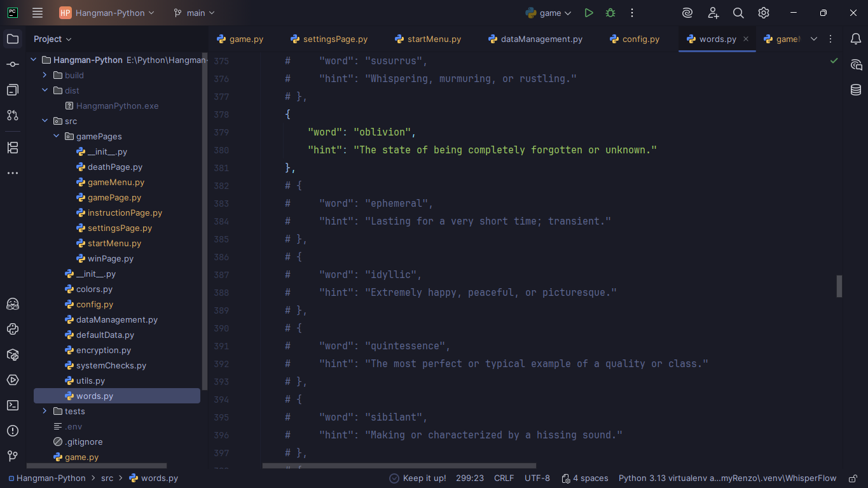Run the game configuration
Viewport: 868px width, 488px height.
pos(589,13)
